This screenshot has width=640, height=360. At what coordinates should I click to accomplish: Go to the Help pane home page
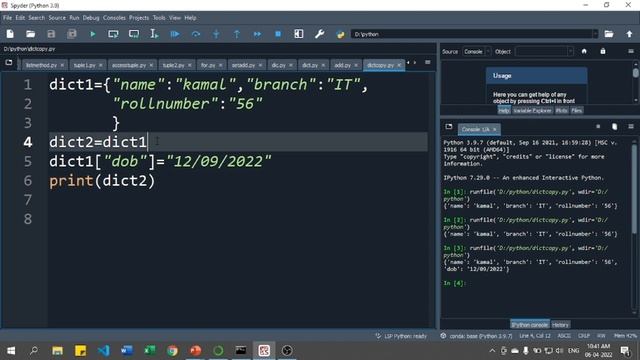coord(584,51)
